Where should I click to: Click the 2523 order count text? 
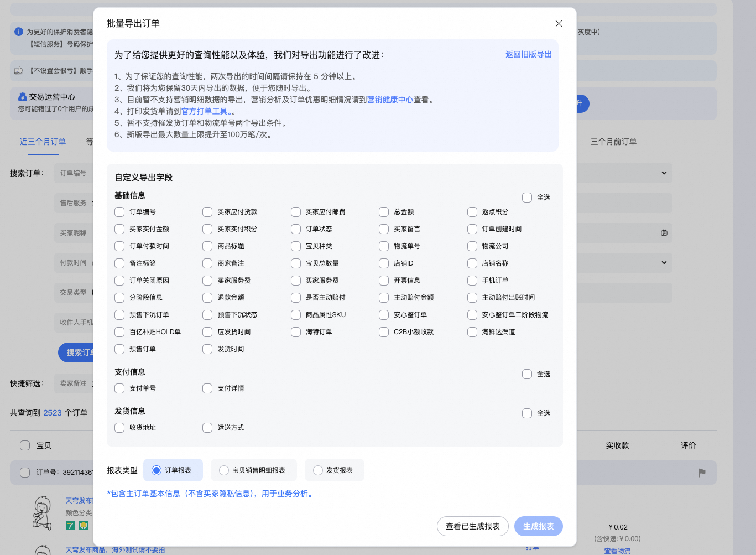53,413
